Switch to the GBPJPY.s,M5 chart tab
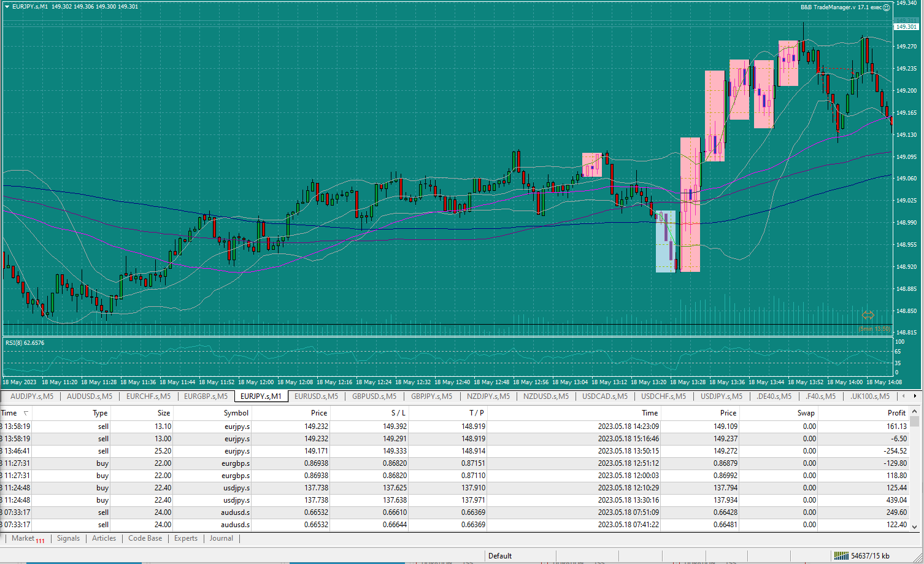The width and height of the screenshot is (924, 564). pyautogui.click(x=431, y=396)
